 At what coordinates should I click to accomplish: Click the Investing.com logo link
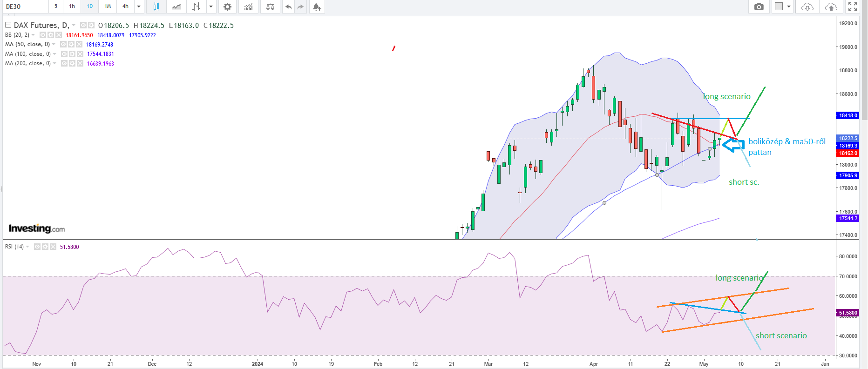[37, 228]
